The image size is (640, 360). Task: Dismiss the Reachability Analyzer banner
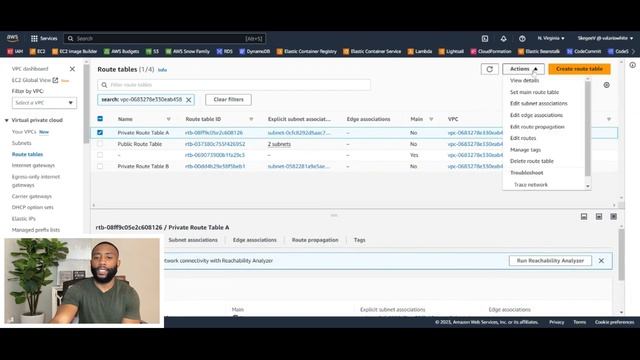[601, 260]
